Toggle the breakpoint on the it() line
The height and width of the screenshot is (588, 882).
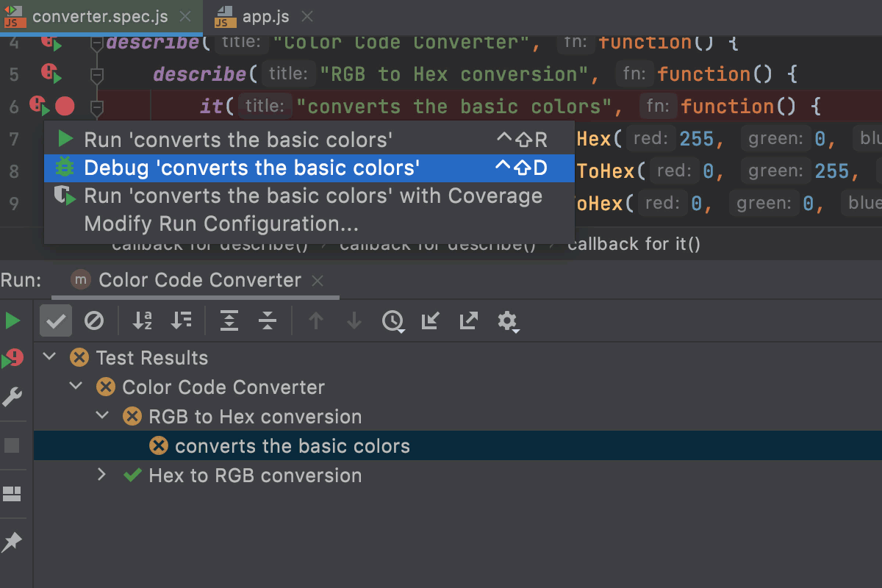(x=65, y=106)
